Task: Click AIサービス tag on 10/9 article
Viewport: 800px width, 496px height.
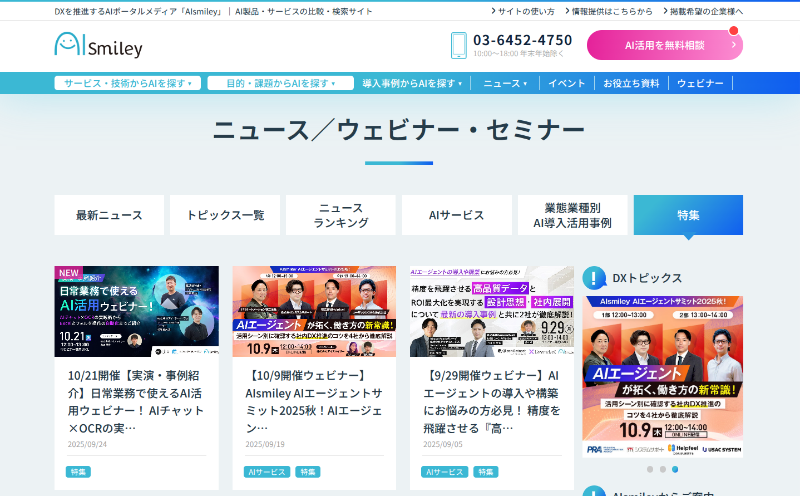Action: pyautogui.click(x=267, y=472)
